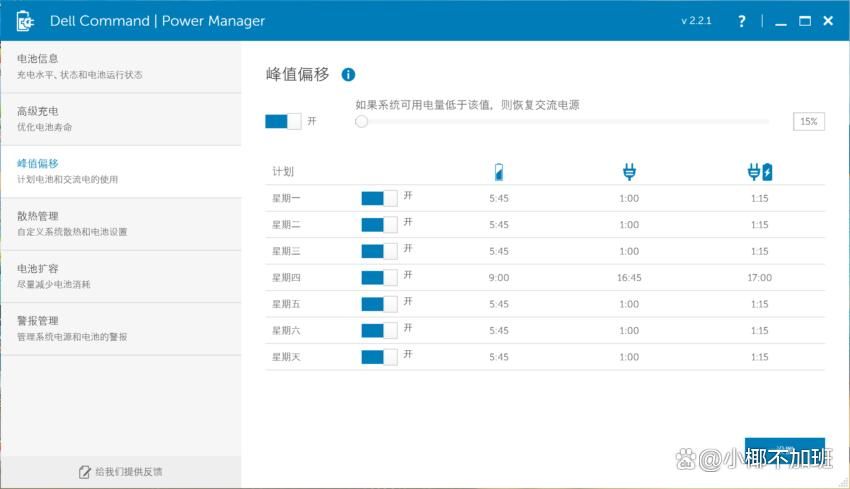Click the 星期二 battery time 5:45
The height and width of the screenshot is (489, 850).
(x=499, y=224)
